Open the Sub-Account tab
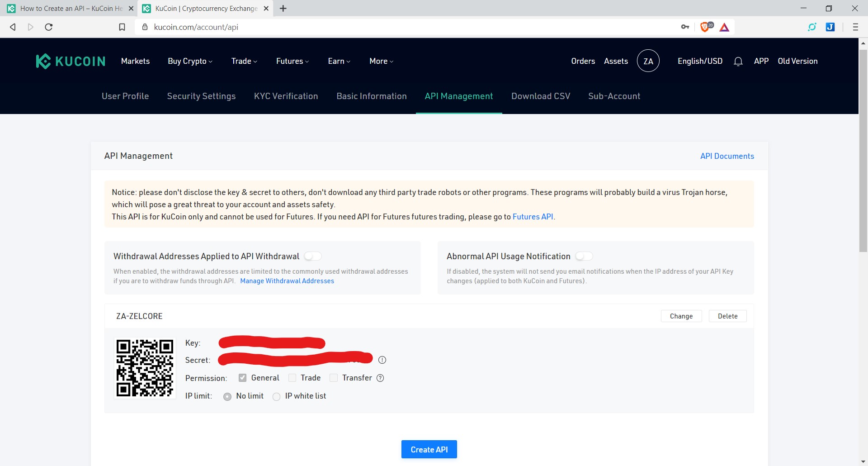 614,96
